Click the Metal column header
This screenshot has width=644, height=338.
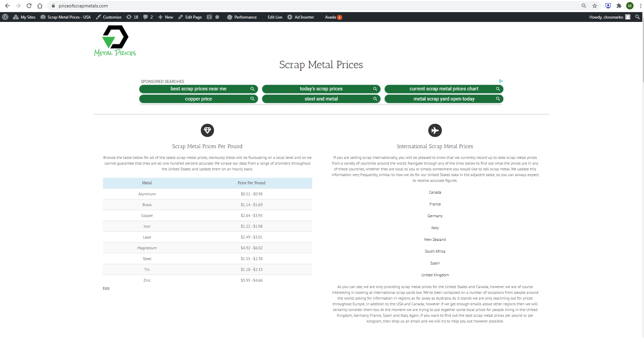pos(147,183)
